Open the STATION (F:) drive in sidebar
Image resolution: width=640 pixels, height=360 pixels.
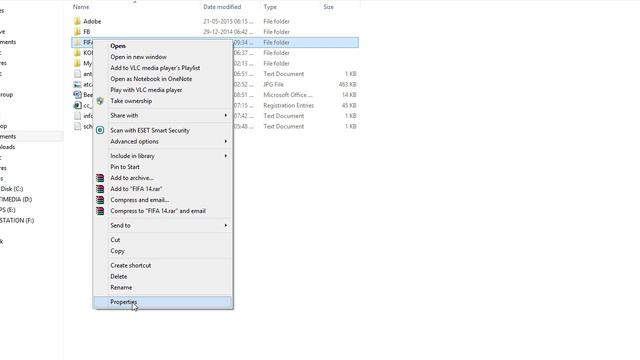coord(17,220)
